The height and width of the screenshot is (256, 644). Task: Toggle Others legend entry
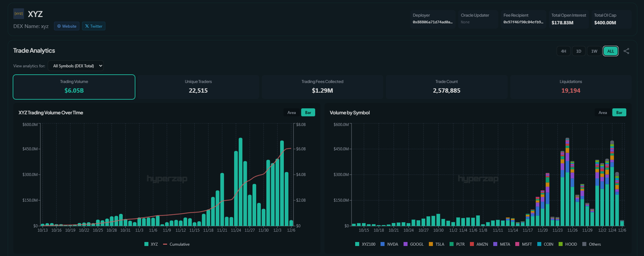[x=592, y=244]
